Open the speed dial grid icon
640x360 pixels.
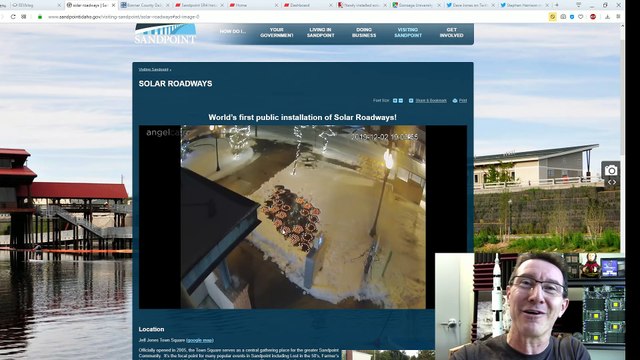click(24, 17)
